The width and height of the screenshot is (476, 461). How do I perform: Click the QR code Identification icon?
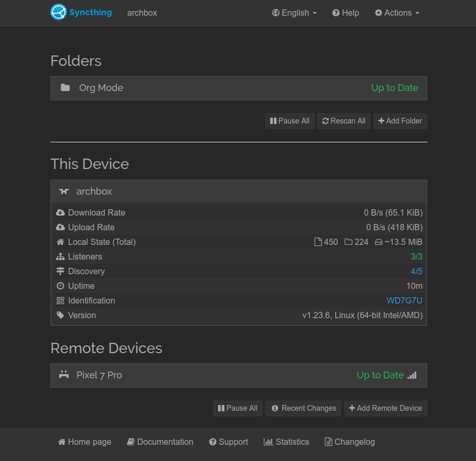coord(60,300)
